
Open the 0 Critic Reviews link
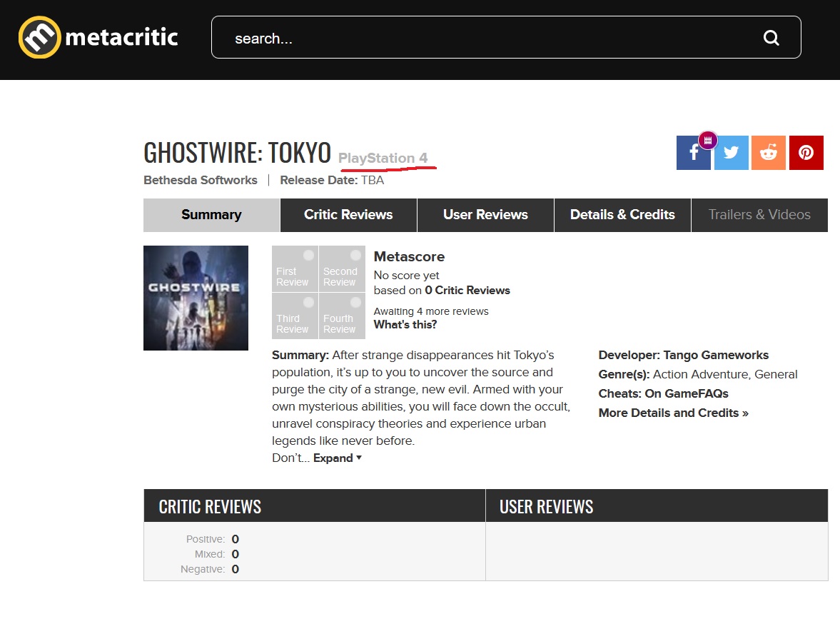coord(467,291)
